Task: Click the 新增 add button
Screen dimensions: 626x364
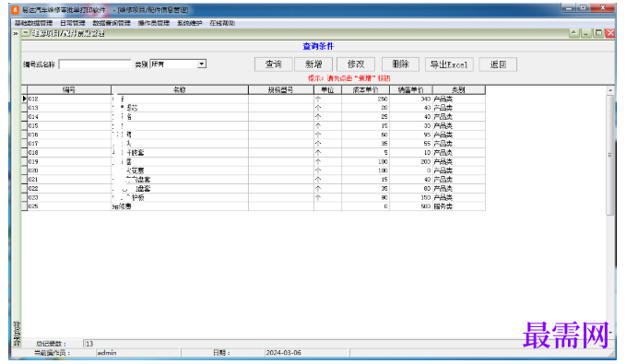Action: pyautogui.click(x=313, y=65)
